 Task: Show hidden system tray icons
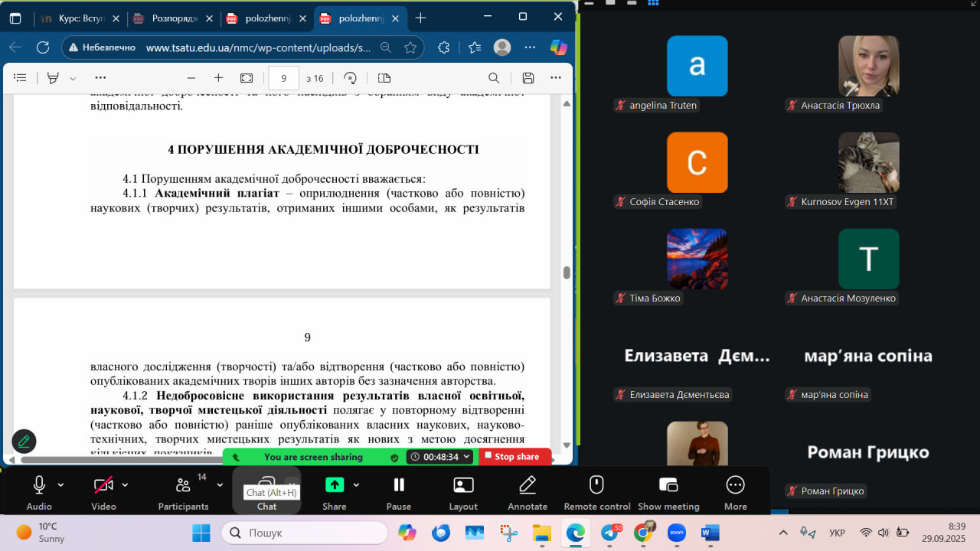783,533
